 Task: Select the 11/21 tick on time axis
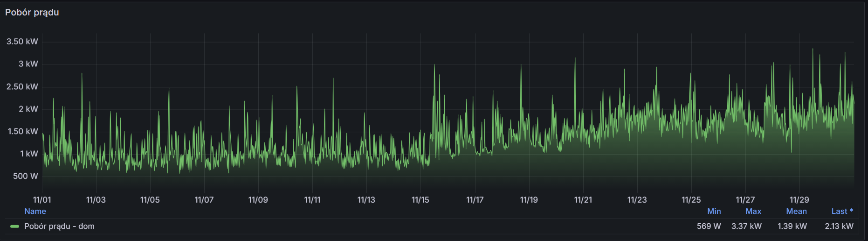click(583, 200)
